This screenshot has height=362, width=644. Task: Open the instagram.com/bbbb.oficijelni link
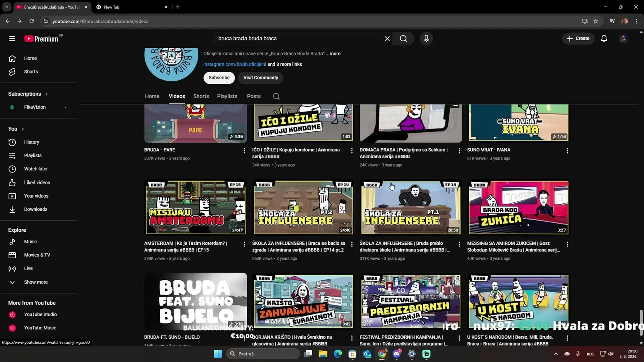point(234,64)
